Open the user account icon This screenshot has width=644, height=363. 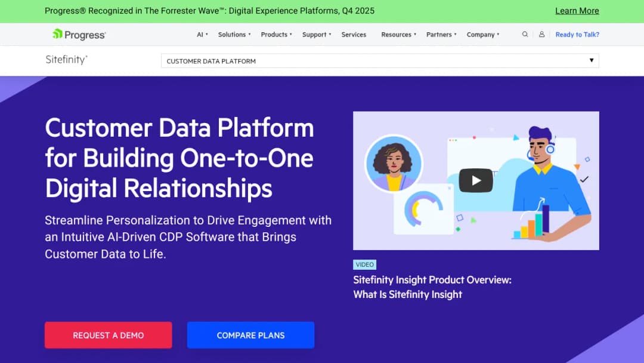[541, 35]
